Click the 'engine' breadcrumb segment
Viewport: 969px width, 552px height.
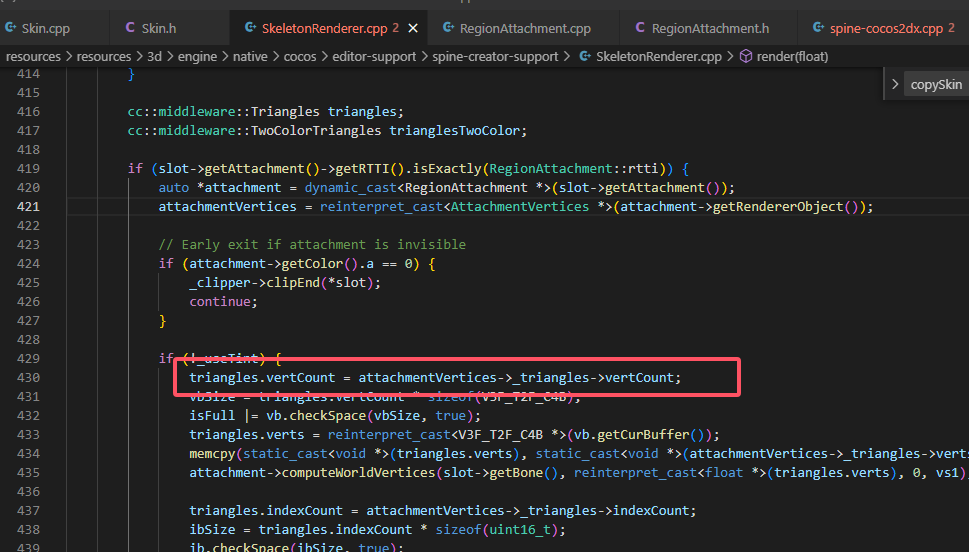(197, 57)
